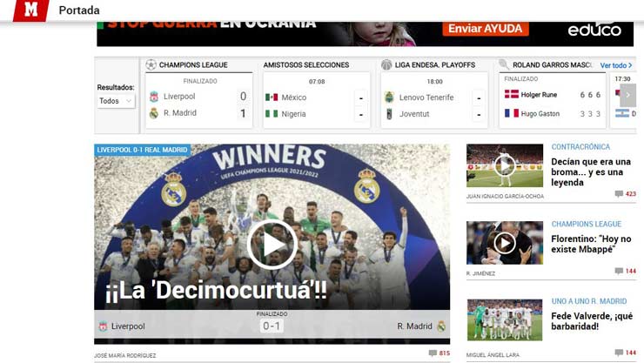
Task: Advance results carousel with right arrow
Action: 627,95
